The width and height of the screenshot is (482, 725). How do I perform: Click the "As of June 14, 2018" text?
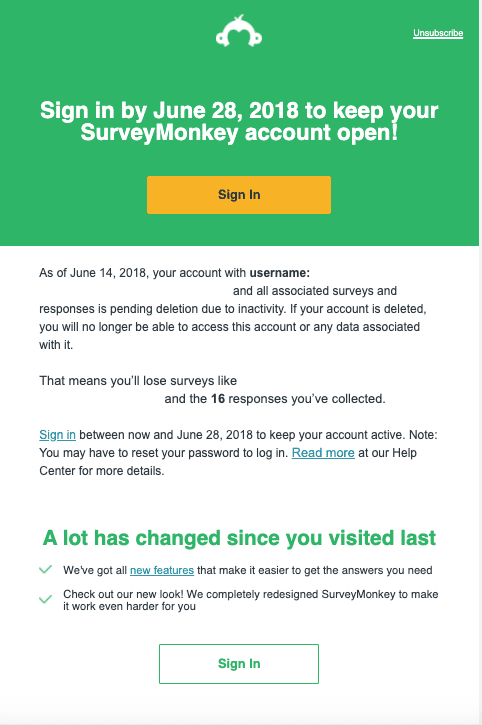[93, 273]
